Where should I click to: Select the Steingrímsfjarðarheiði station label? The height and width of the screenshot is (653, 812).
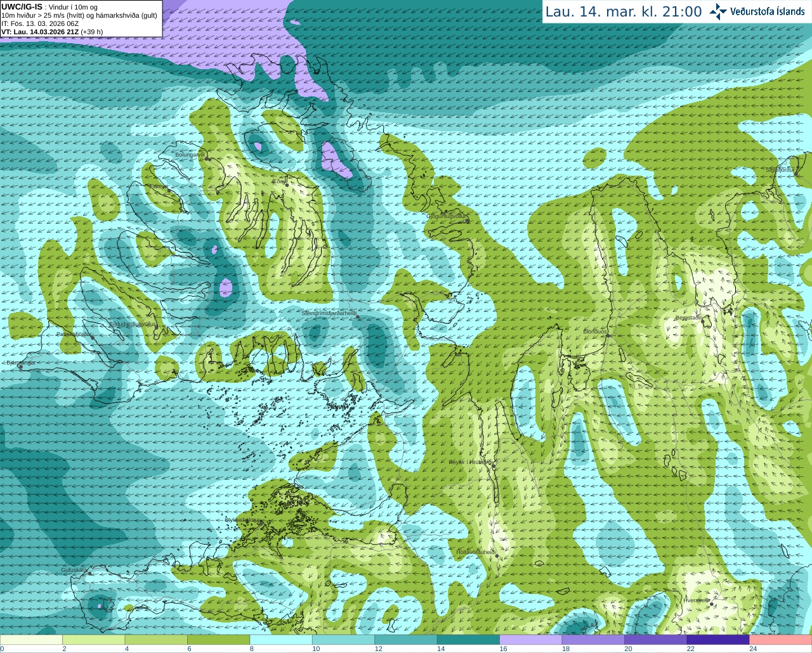(x=328, y=313)
